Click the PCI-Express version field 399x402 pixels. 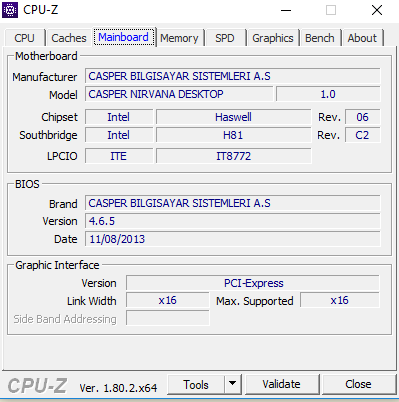click(x=253, y=283)
